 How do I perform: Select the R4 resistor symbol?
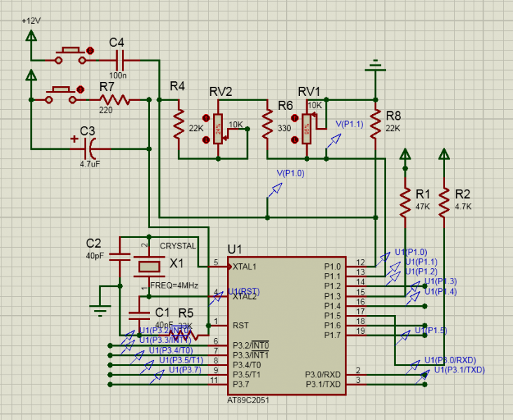point(179,125)
